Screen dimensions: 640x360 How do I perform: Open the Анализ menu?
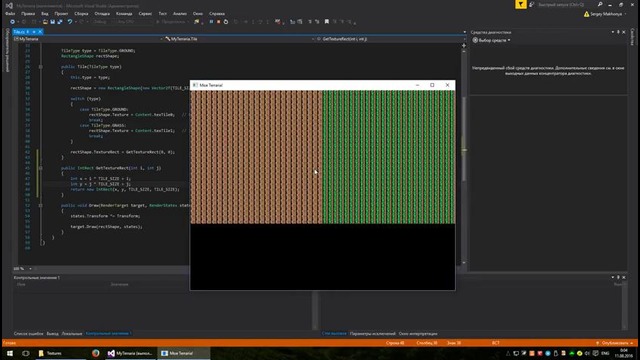point(180,13)
